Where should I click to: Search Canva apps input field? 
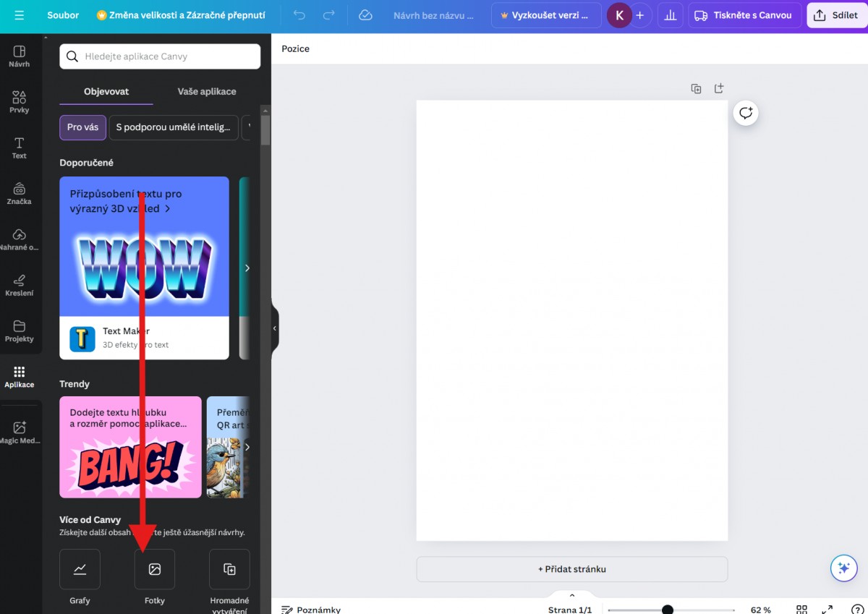(x=160, y=56)
